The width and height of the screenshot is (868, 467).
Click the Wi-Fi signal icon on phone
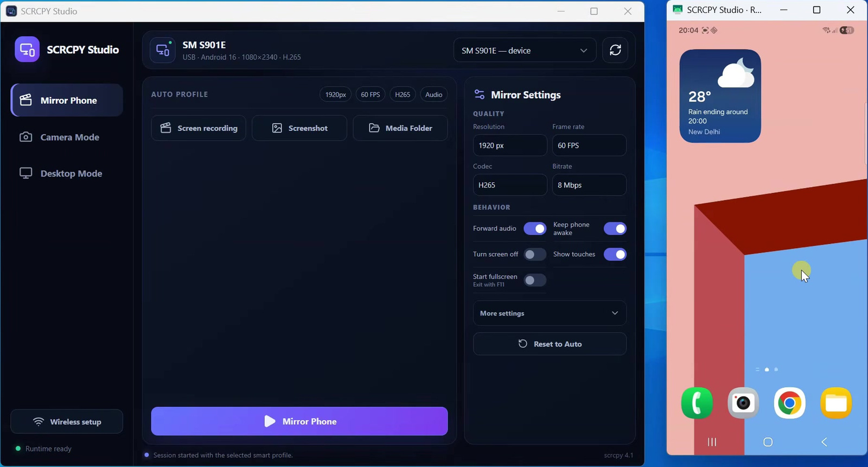[x=826, y=30]
